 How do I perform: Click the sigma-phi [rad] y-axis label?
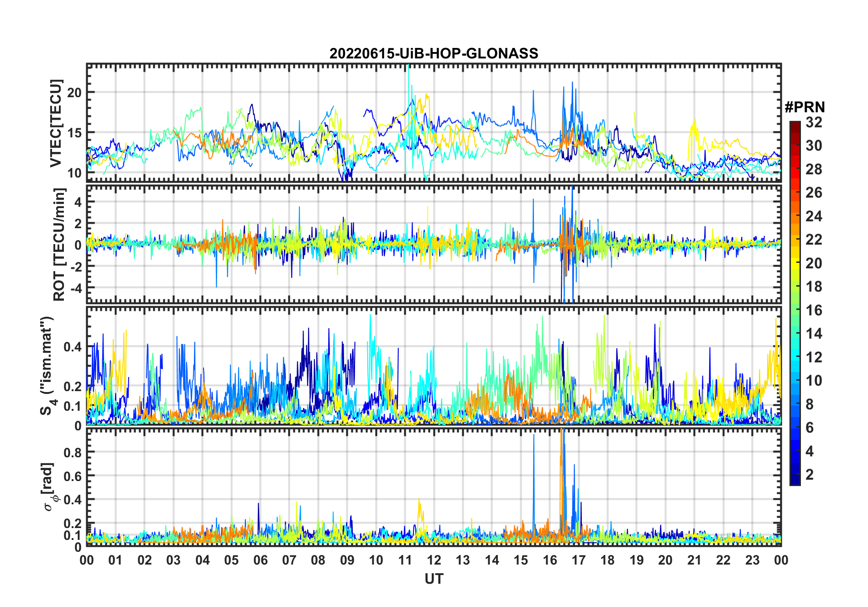(x=49, y=487)
